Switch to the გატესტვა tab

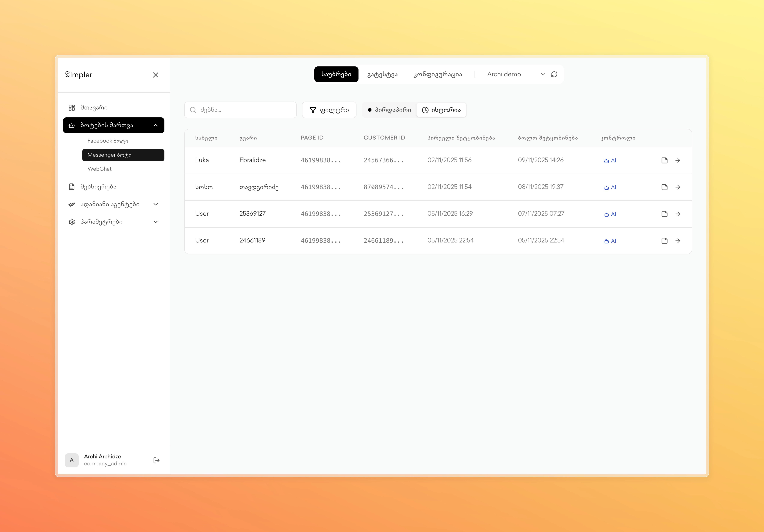[x=382, y=74]
